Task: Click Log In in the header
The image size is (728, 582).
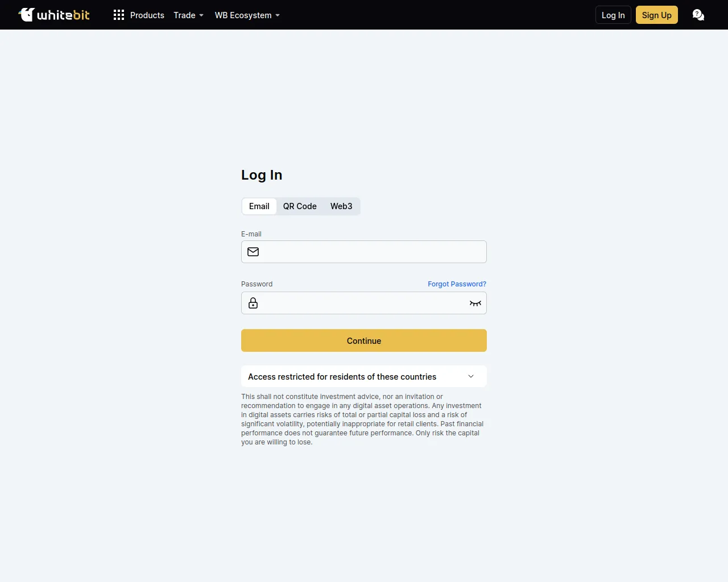Action: (613, 15)
